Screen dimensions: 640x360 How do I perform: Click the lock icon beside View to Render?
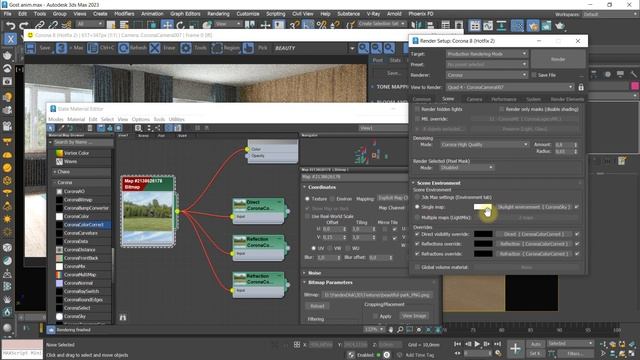(x=581, y=87)
